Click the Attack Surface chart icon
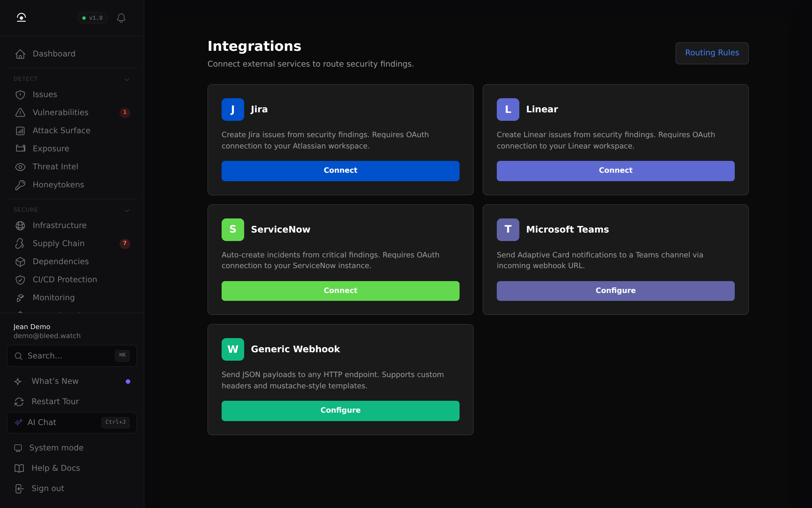This screenshot has height=508, width=812. tap(21, 131)
